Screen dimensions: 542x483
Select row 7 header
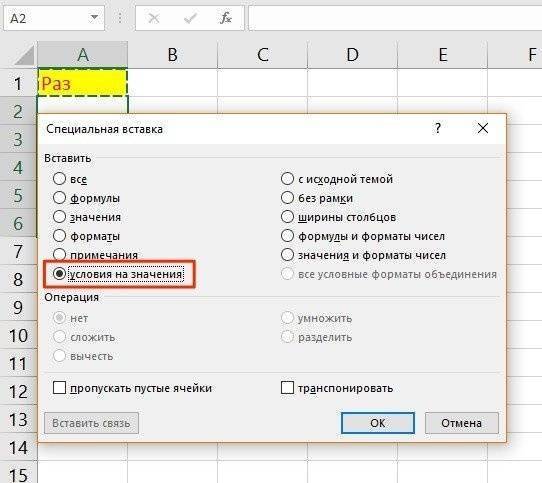point(18,251)
